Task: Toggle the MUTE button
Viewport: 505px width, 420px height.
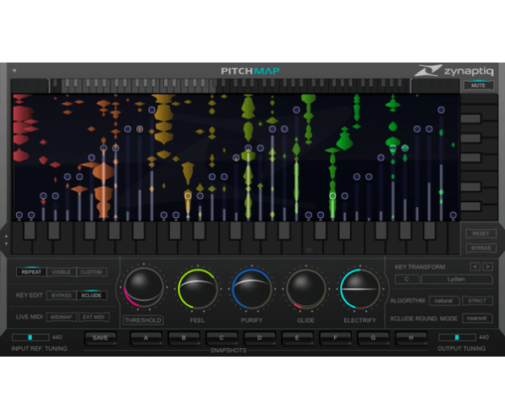Action: [478, 85]
